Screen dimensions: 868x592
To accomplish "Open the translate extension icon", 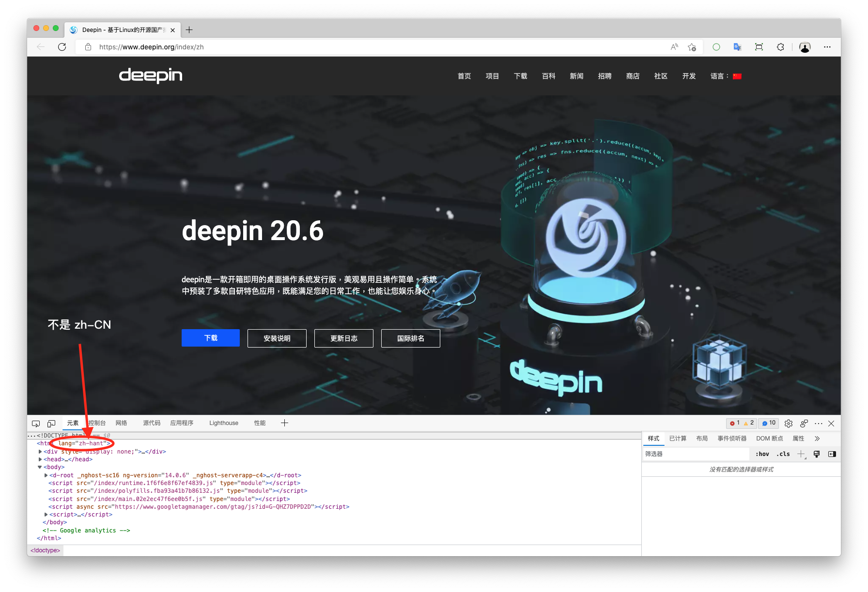I will click(737, 47).
